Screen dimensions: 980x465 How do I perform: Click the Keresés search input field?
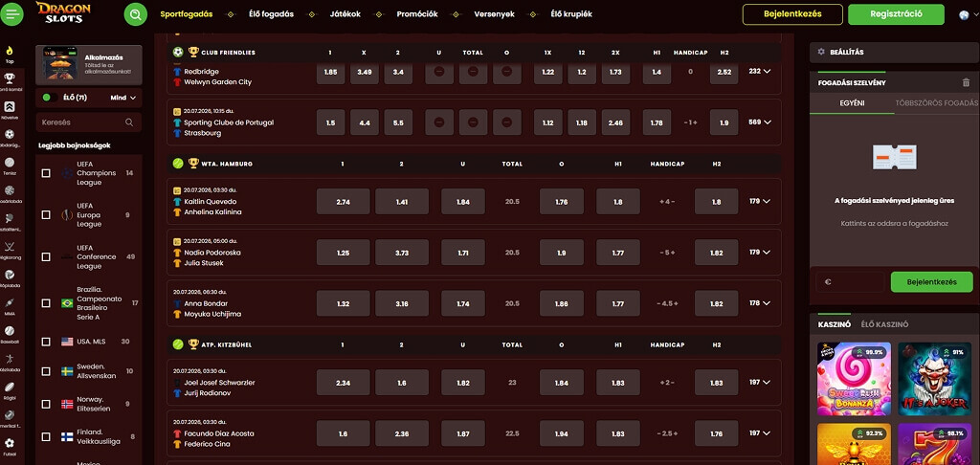click(88, 122)
